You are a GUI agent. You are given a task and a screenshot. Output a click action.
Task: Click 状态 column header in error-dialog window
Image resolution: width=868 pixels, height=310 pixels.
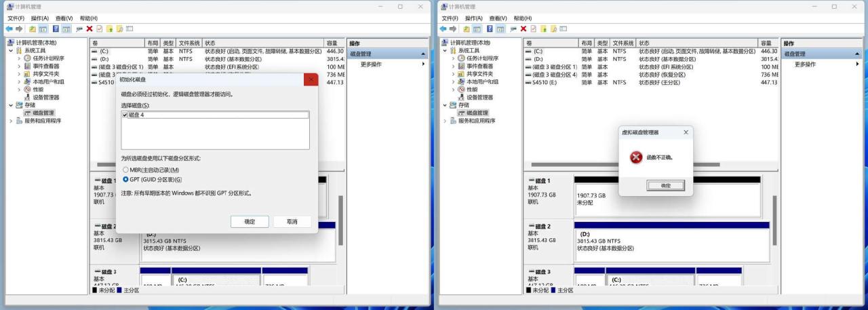click(697, 43)
